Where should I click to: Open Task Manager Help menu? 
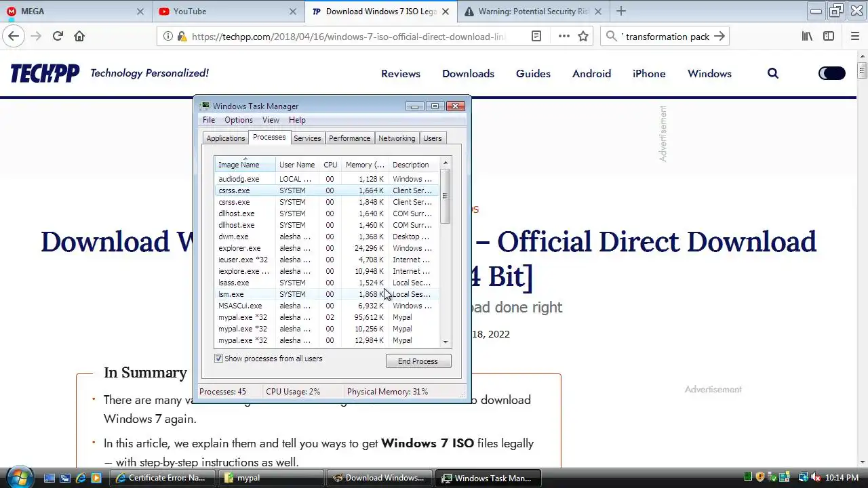pos(297,120)
